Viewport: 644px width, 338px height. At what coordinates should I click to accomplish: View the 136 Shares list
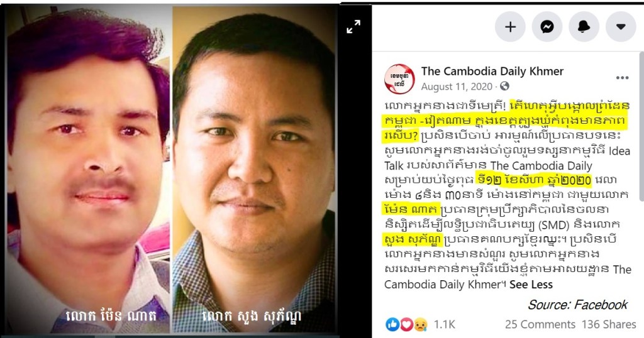pos(609,324)
